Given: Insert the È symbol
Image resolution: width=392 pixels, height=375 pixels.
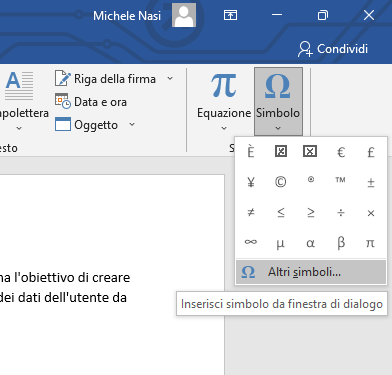Looking at the screenshot, I should 251,152.
